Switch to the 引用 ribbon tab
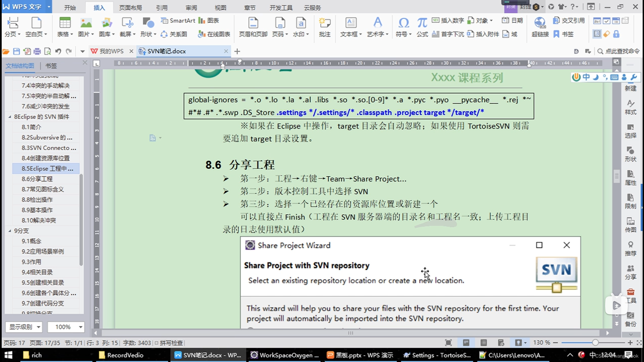This screenshot has width=644, height=362. point(162,8)
